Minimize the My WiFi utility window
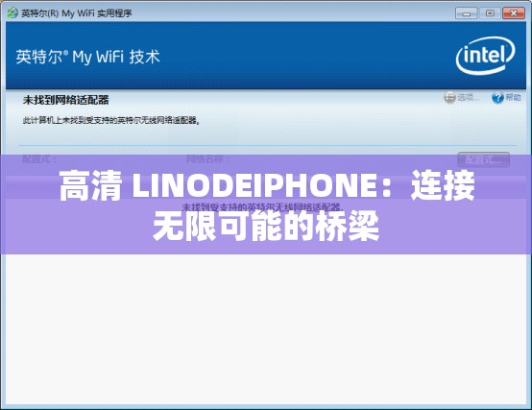The height and width of the screenshot is (410, 532). pyautogui.click(x=466, y=13)
